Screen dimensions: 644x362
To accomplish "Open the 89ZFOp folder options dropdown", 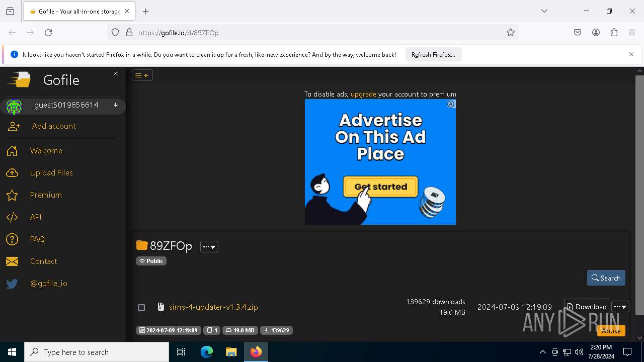I will point(209,247).
